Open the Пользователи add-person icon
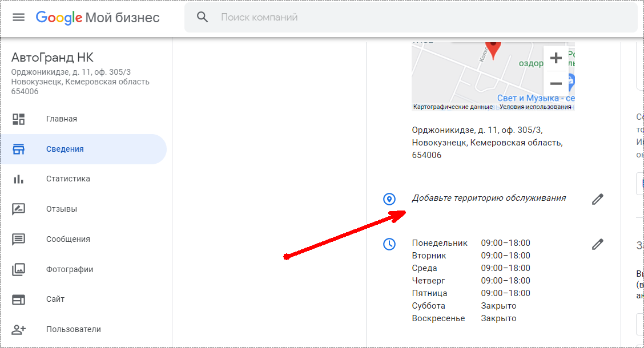Screen dimensions: 644x348 tap(18, 330)
